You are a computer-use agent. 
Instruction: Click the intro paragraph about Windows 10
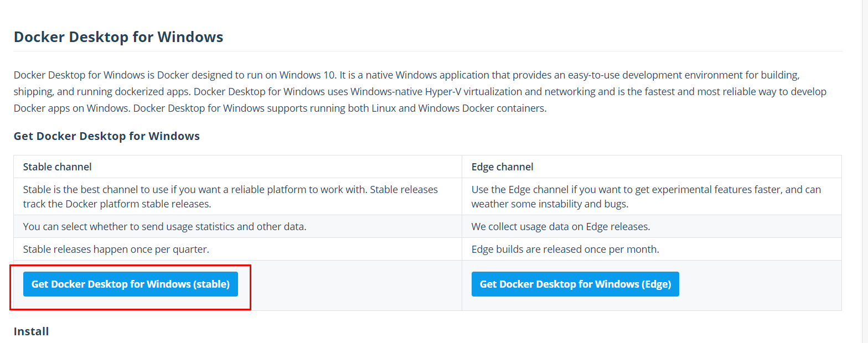[x=420, y=91]
